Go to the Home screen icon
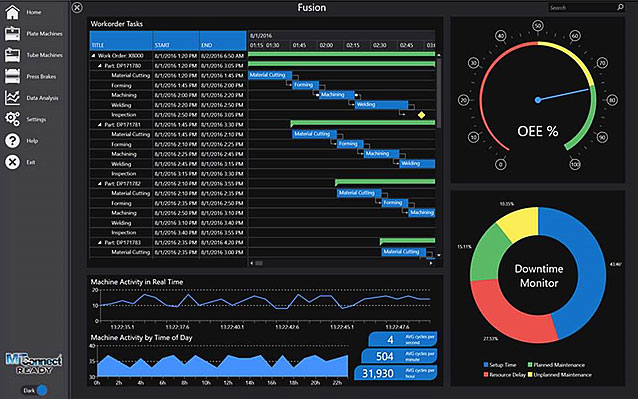Image resolution: width=638 pixels, height=399 pixels. [12, 12]
